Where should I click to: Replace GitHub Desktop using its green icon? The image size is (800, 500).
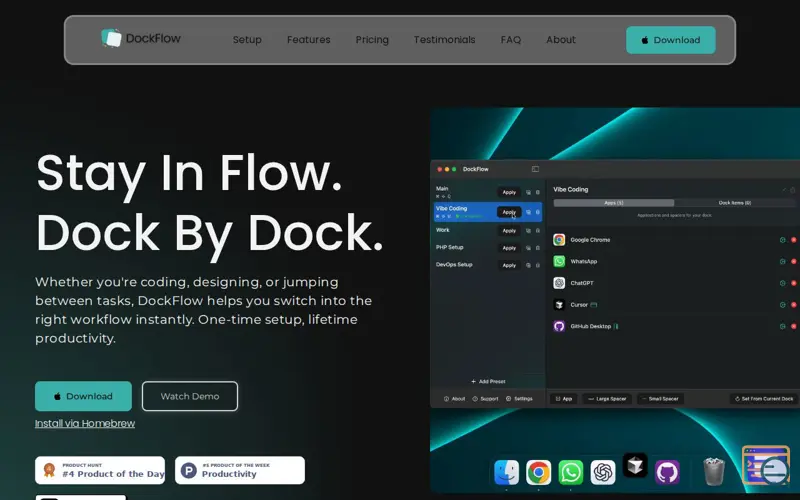click(x=782, y=327)
